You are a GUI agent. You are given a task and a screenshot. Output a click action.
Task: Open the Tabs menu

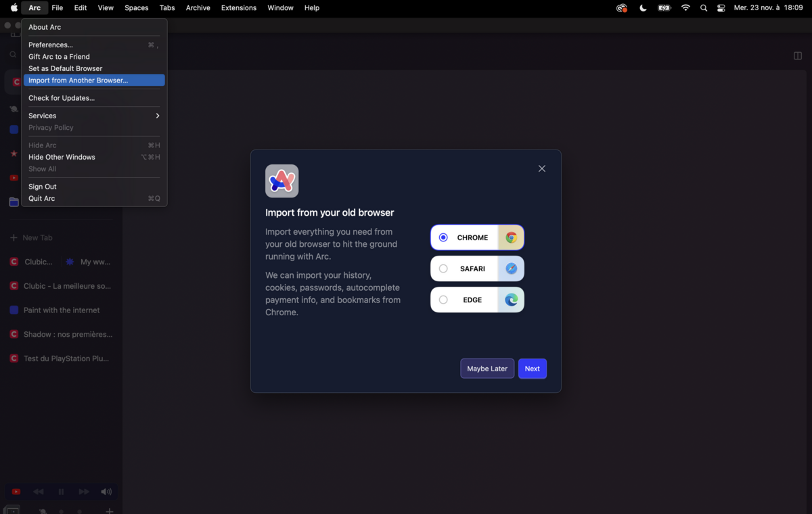[167, 8]
